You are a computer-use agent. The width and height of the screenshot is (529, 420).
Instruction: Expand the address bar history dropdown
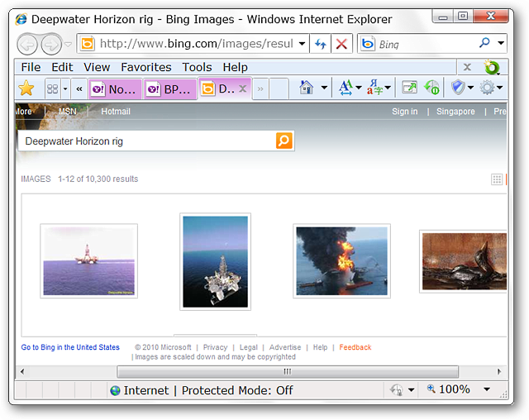[303, 44]
